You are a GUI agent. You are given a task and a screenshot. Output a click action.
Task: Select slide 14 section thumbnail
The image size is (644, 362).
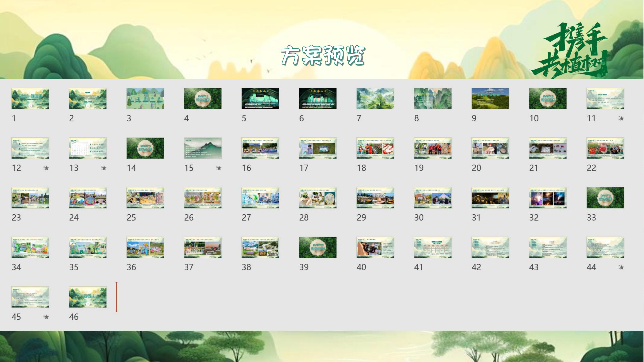tap(145, 148)
